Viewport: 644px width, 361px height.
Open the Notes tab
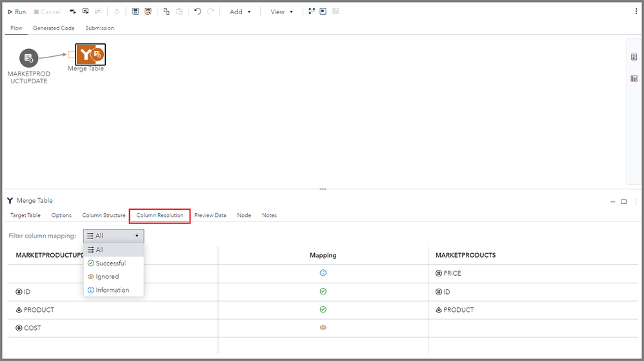[x=270, y=215]
